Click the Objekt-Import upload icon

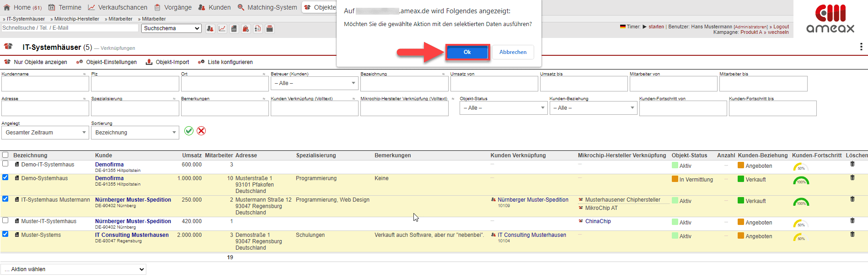point(149,62)
